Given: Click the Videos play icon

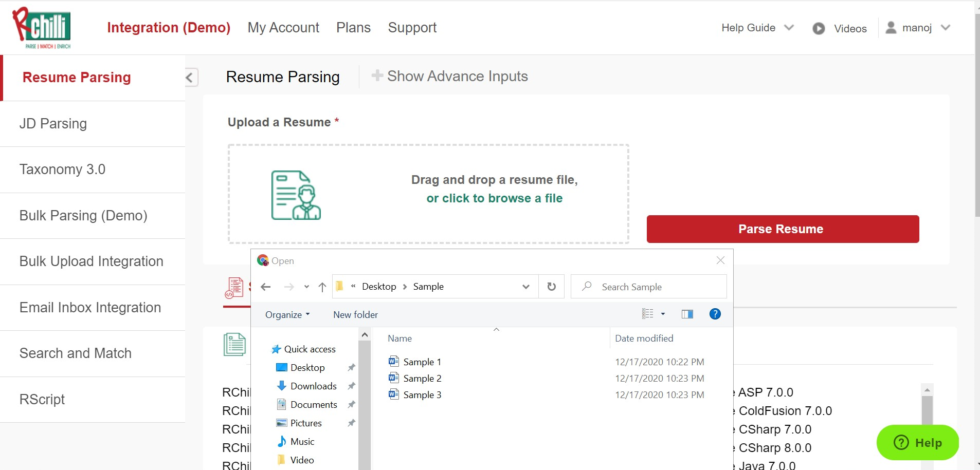Looking at the screenshot, I should [819, 29].
